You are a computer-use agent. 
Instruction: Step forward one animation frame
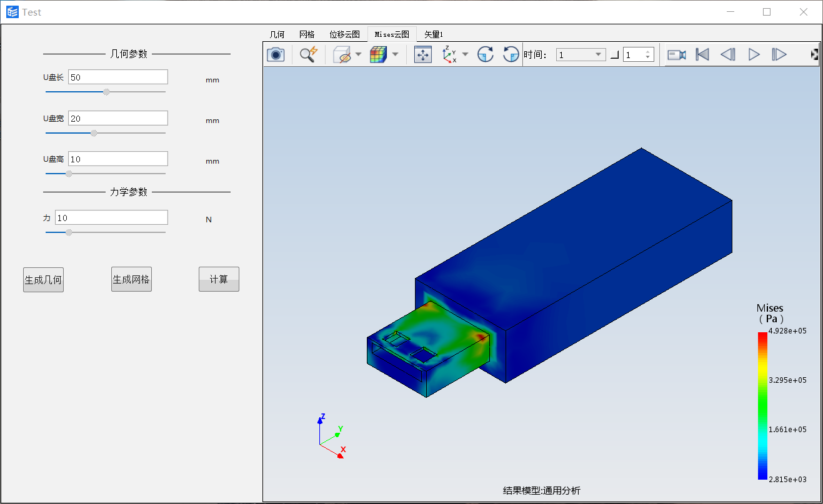779,55
